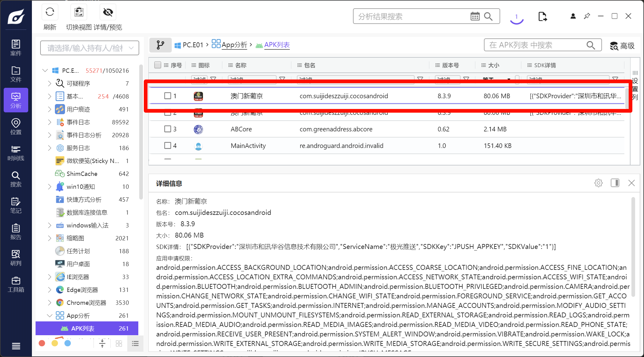Check the checkbox for row 4 MainActivity
The height and width of the screenshot is (357, 644).
tap(167, 146)
